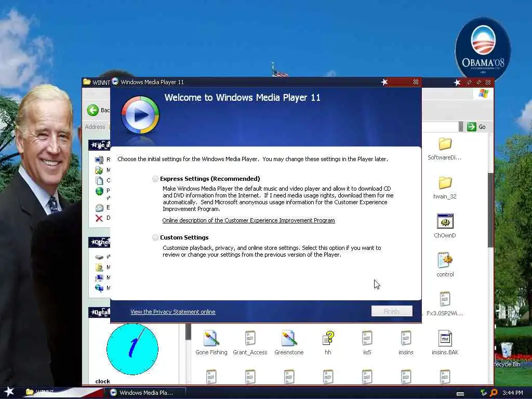532x399 pixels.
Task: Click the Finish button in Media Player setup
Action: (x=392, y=311)
